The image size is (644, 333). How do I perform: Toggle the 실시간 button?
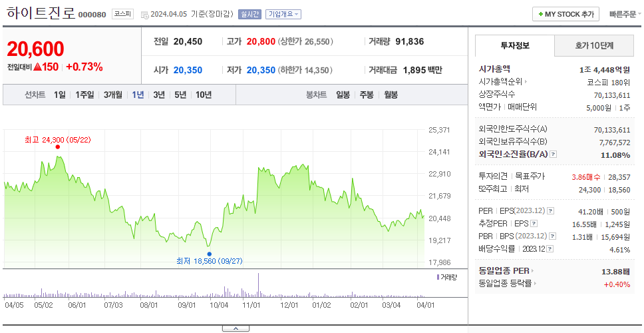pyautogui.click(x=249, y=14)
